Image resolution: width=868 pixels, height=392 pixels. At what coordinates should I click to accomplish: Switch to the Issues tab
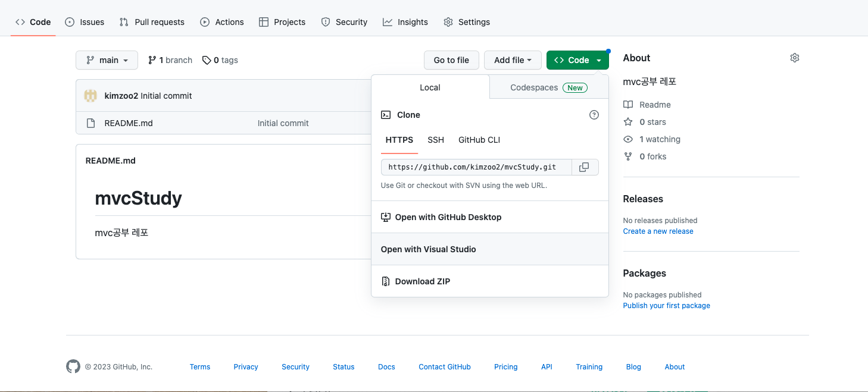tap(85, 22)
